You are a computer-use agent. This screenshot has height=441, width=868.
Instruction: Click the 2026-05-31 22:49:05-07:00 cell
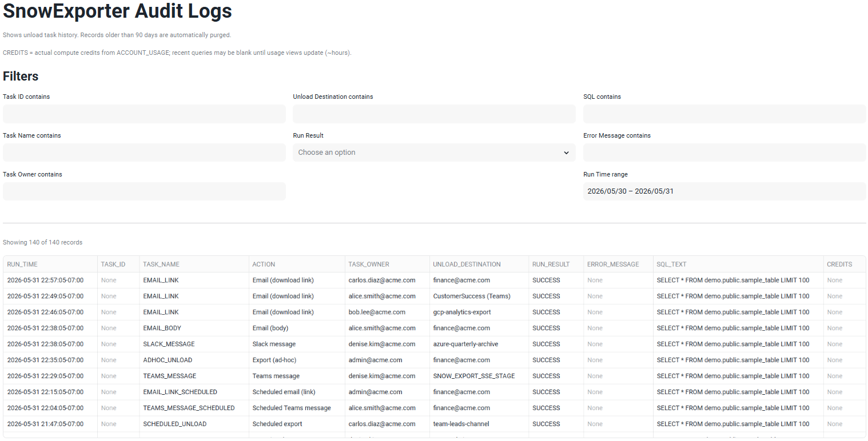(x=50, y=296)
